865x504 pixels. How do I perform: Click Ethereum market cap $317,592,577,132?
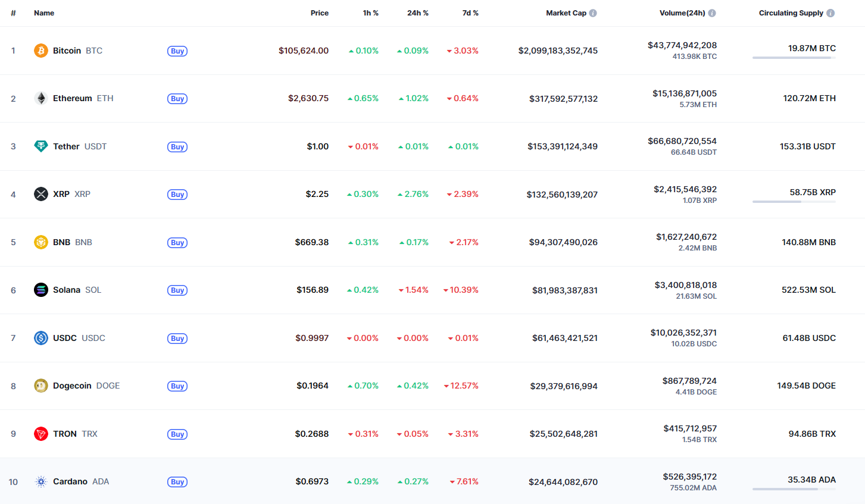[563, 99]
